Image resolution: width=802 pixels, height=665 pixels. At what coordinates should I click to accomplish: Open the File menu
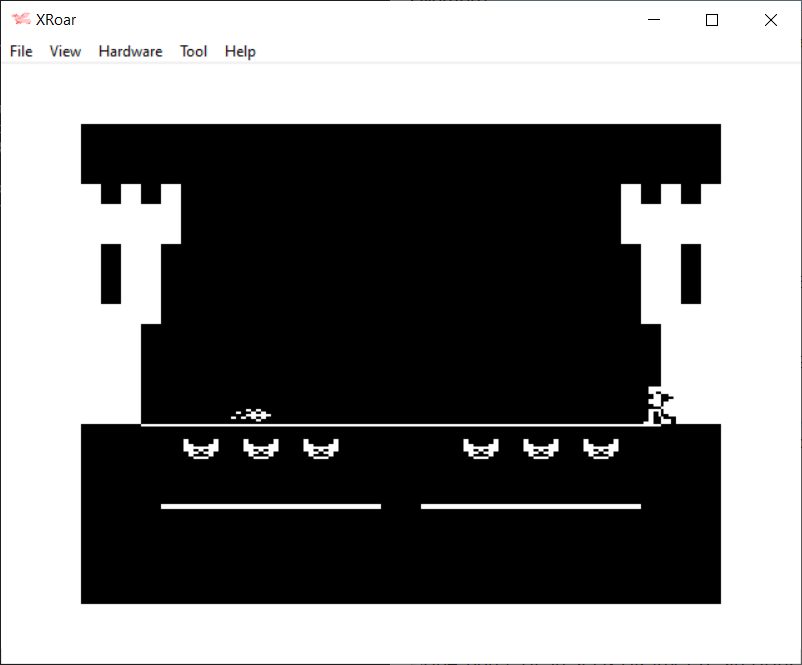click(x=21, y=51)
